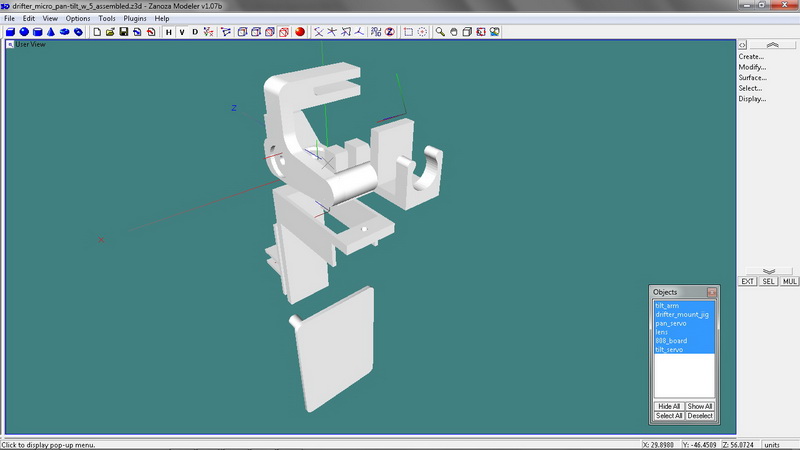Open the Edit menu

click(29, 18)
